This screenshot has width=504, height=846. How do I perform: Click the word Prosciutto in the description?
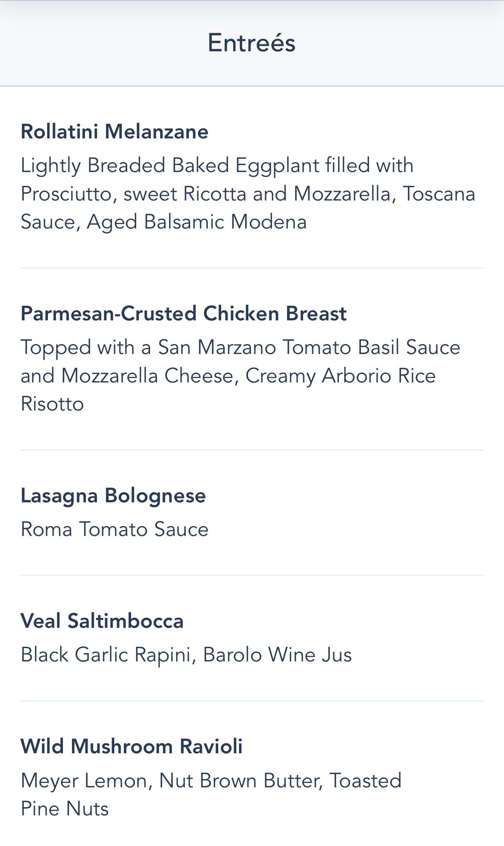(x=68, y=194)
